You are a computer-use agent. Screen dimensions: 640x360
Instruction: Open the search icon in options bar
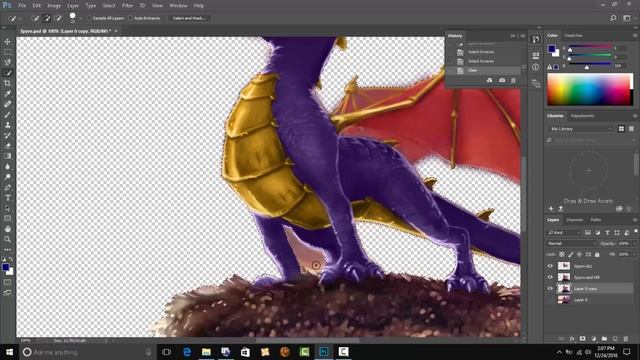pyautogui.click(x=613, y=18)
